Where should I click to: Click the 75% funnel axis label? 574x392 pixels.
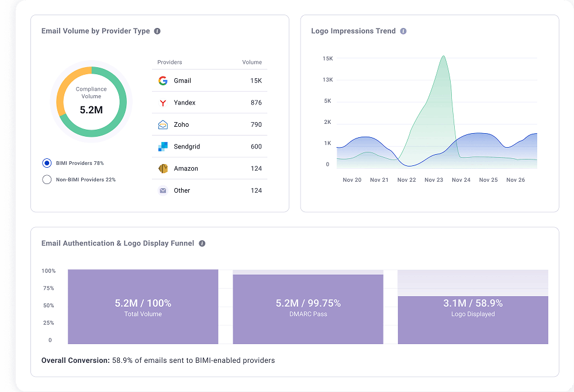coord(49,288)
